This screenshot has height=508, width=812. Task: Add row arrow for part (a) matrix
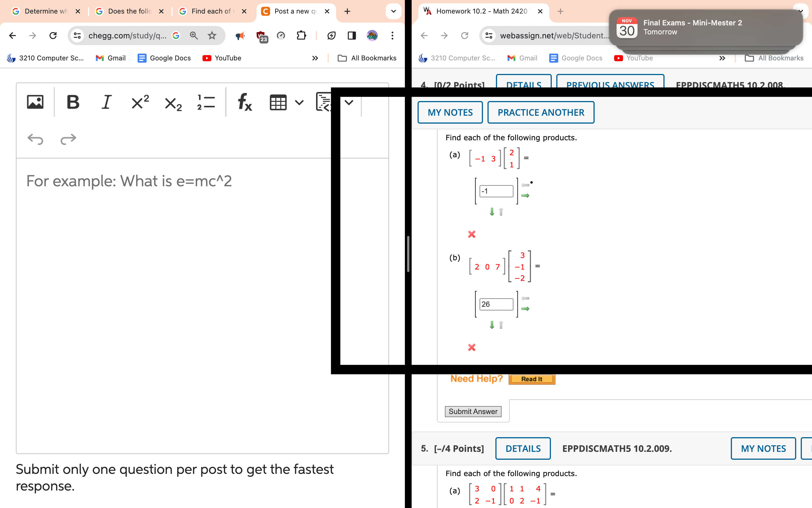coord(492,212)
